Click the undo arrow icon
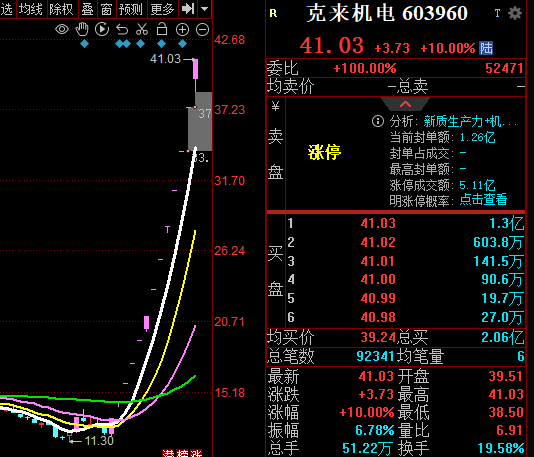Image resolution: width=534 pixels, height=457 pixels. pyautogui.click(x=122, y=30)
